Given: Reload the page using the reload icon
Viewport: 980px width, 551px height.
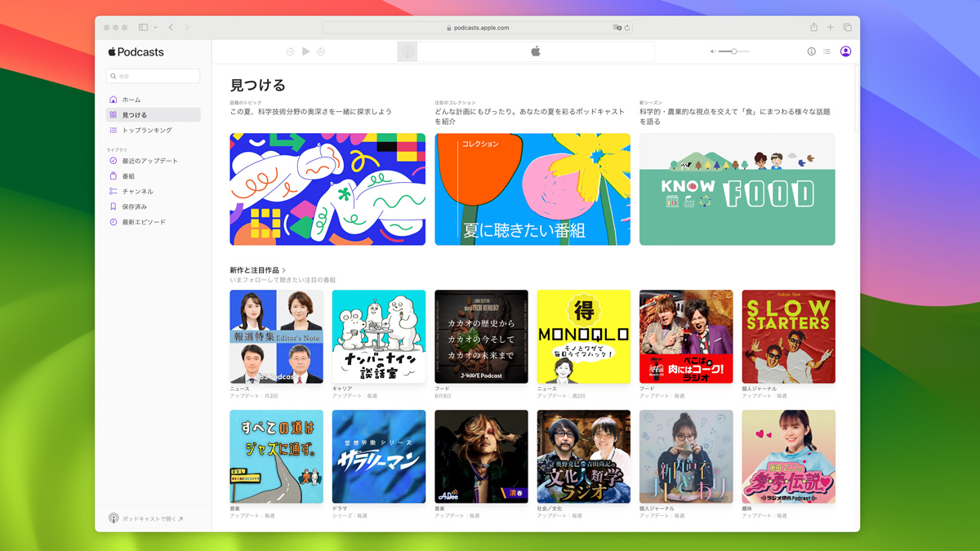Looking at the screenshot, I should (627, 28).
